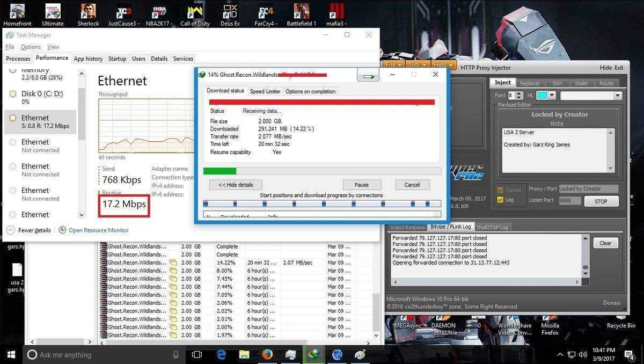The width and height of the screenshot is (644, 364).
Task: Open the Battlefield 1 desktop shortcut
Action: (301, 14)
